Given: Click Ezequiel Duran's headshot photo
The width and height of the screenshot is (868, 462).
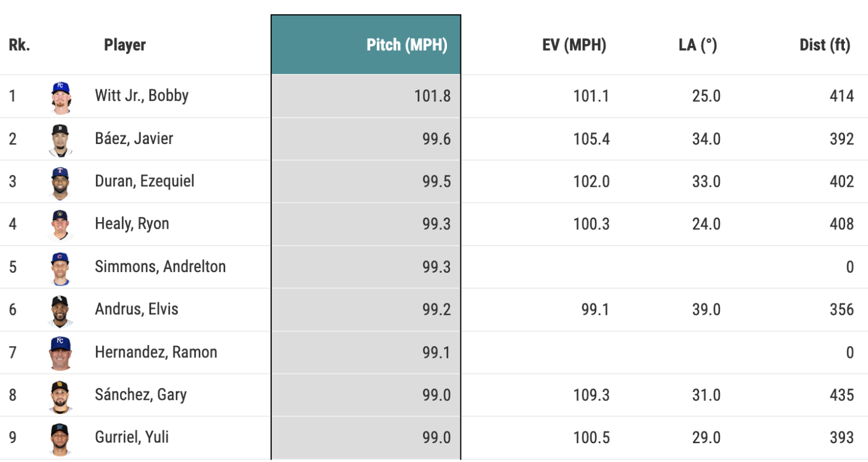Looking at the screenshot, I should click(x=61, y=182).
